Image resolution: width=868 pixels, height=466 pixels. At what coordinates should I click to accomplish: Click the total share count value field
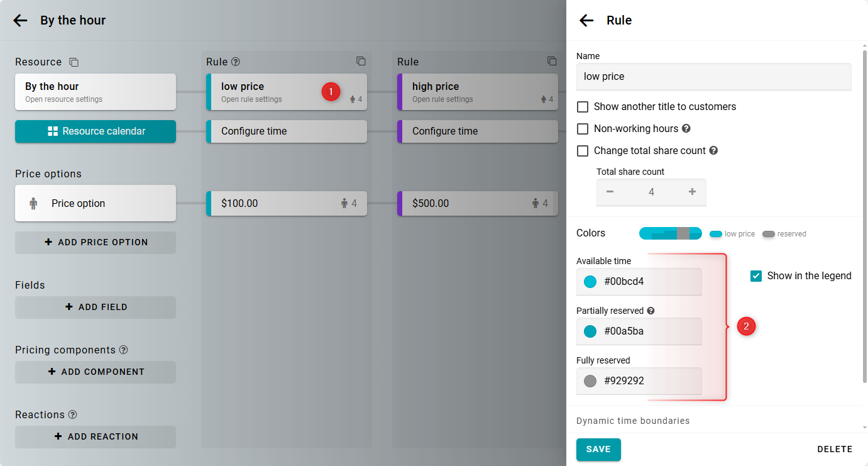pos(651,192)
